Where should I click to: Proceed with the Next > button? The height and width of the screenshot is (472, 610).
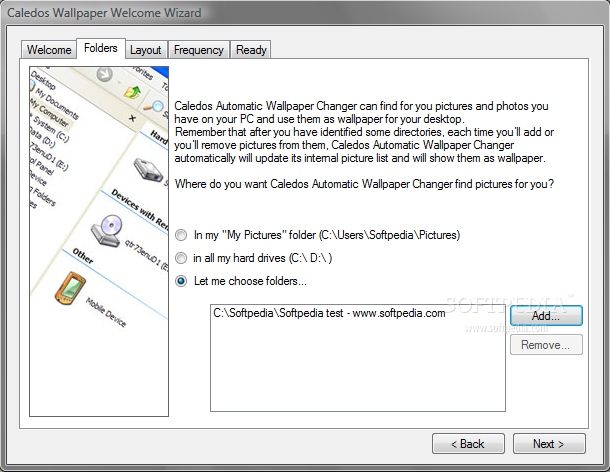tap(549, 444)
